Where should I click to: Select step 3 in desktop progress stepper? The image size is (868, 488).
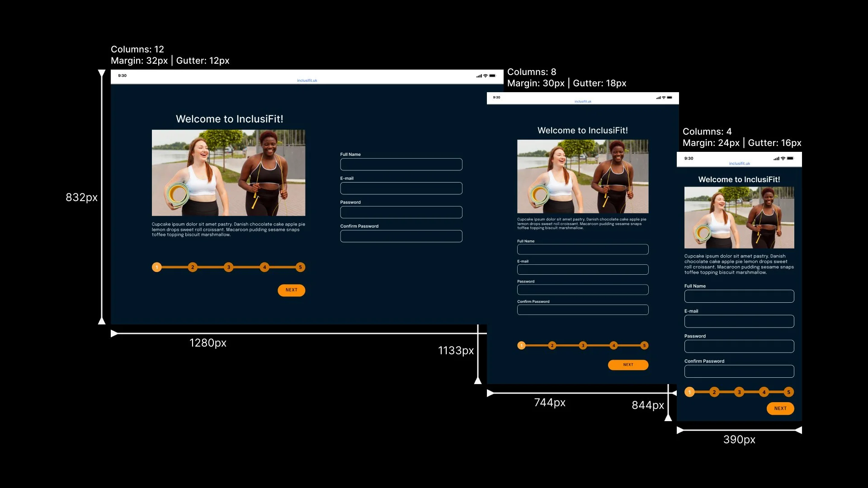(x=229, y=267)
